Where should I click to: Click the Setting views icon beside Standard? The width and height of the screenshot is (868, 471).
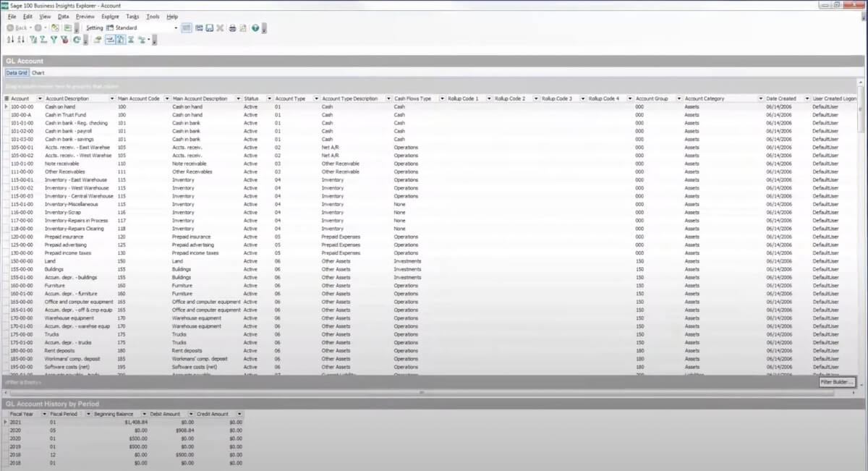coord(111,27)
